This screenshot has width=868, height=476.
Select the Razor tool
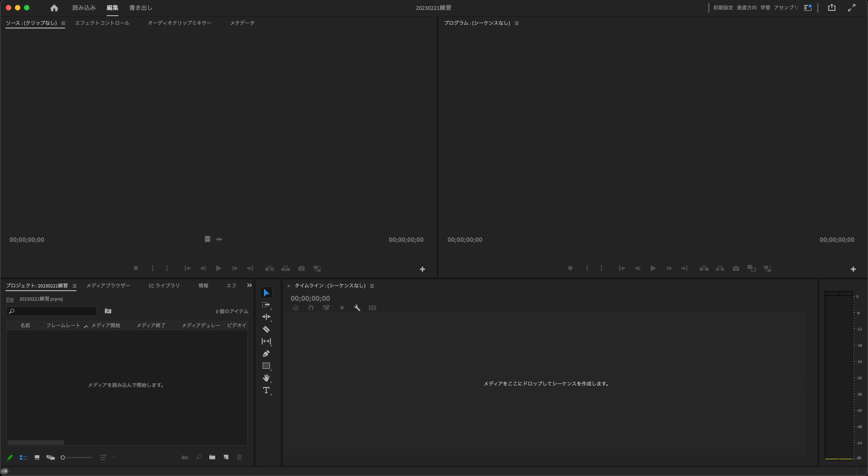click(266, 329)
